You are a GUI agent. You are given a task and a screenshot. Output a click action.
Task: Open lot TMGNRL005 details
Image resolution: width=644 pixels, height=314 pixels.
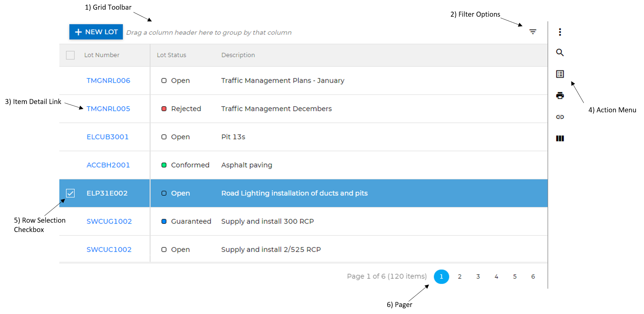108,108
